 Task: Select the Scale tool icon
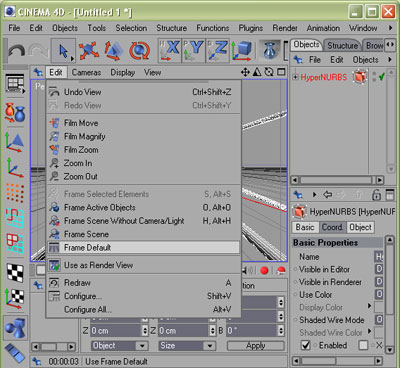tap(113, 51)
